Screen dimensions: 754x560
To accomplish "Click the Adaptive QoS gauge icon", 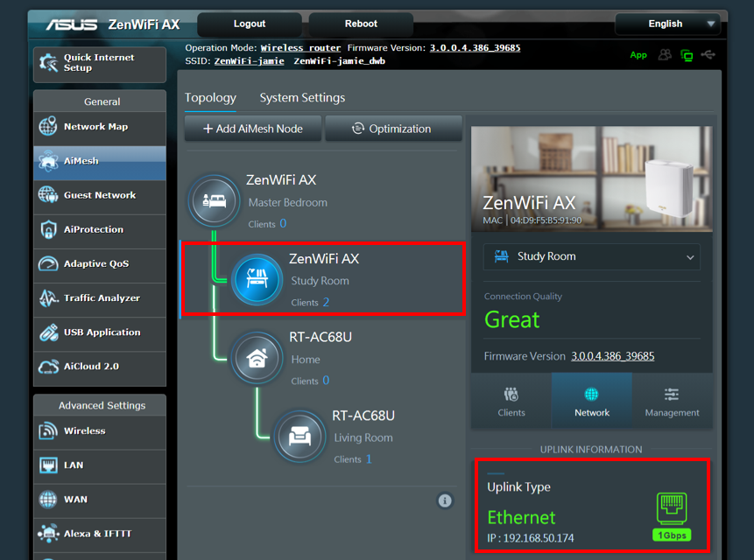I will click(x=48, y=263).
